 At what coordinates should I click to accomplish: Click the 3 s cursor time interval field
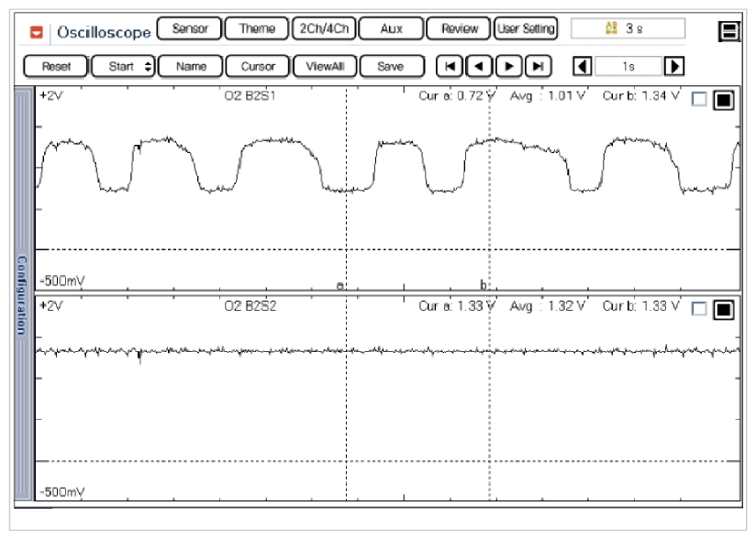pos(628,28)
